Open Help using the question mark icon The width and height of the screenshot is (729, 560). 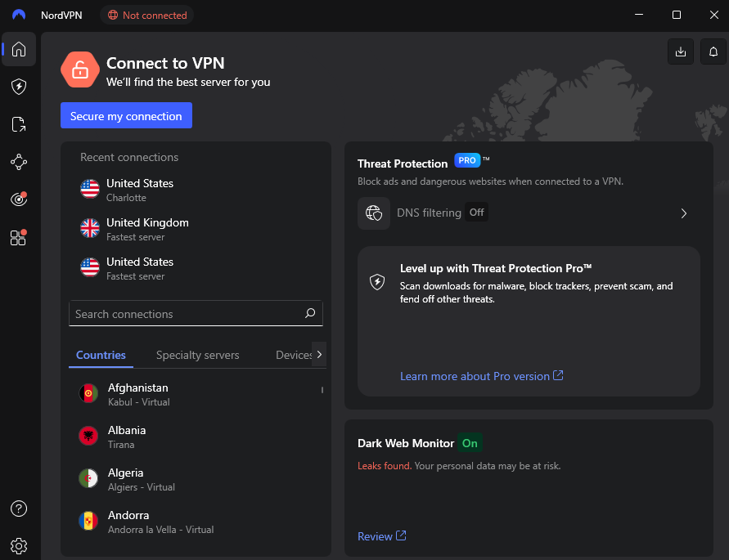(19, 508)
